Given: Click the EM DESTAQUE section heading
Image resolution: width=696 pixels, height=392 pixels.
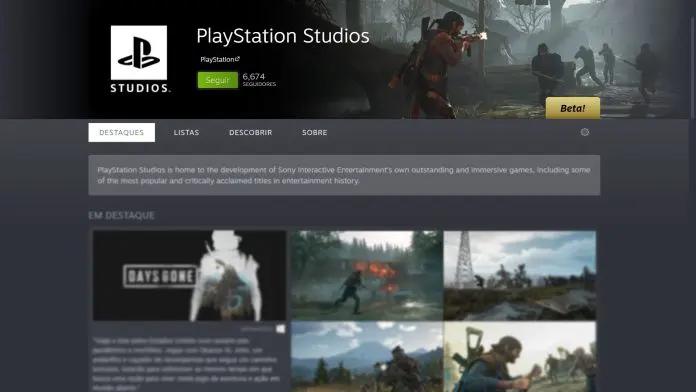Looking at the screenshot, I should (x=122, y=215).
